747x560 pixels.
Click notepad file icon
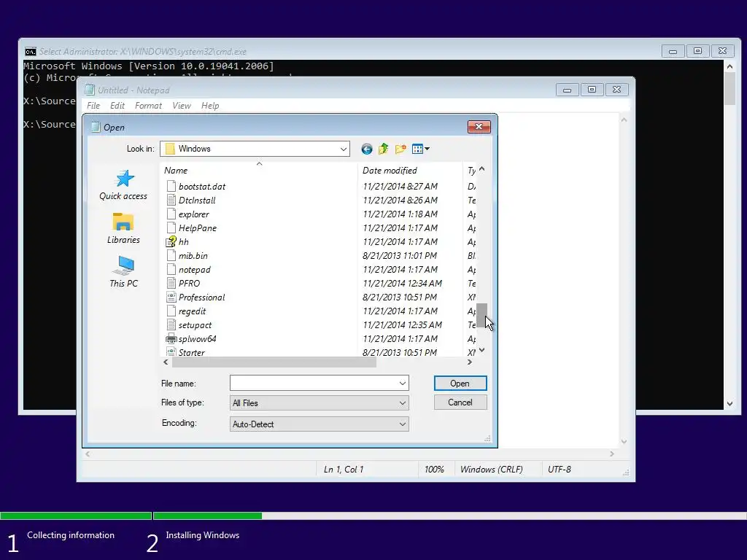[171, 269]
